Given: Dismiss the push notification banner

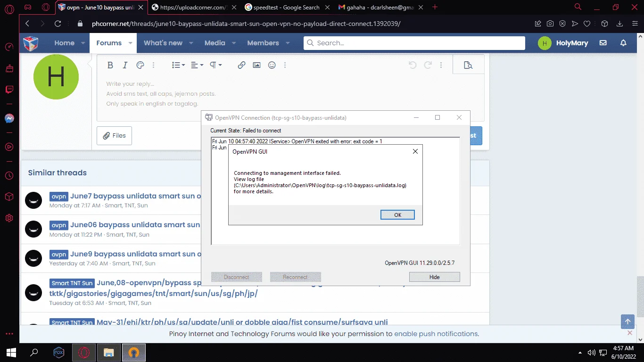Looking at the screenshot, I should (x=629, y=333).
